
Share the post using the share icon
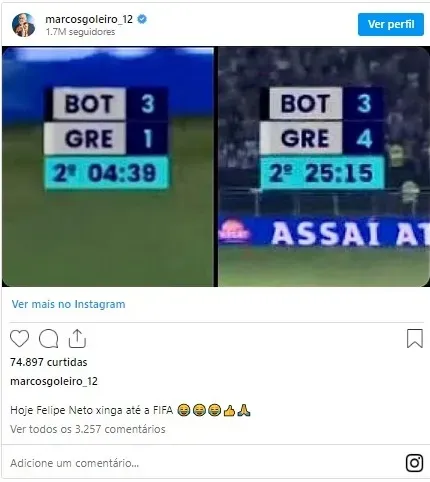pos(77,338)
